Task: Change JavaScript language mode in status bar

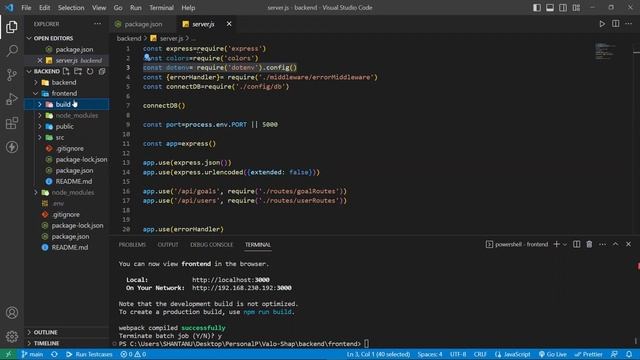Action: [x=512, y=354]
